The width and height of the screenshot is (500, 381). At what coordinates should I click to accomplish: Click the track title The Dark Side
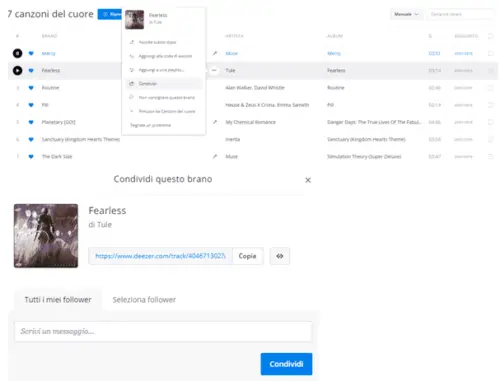(57, 156)
